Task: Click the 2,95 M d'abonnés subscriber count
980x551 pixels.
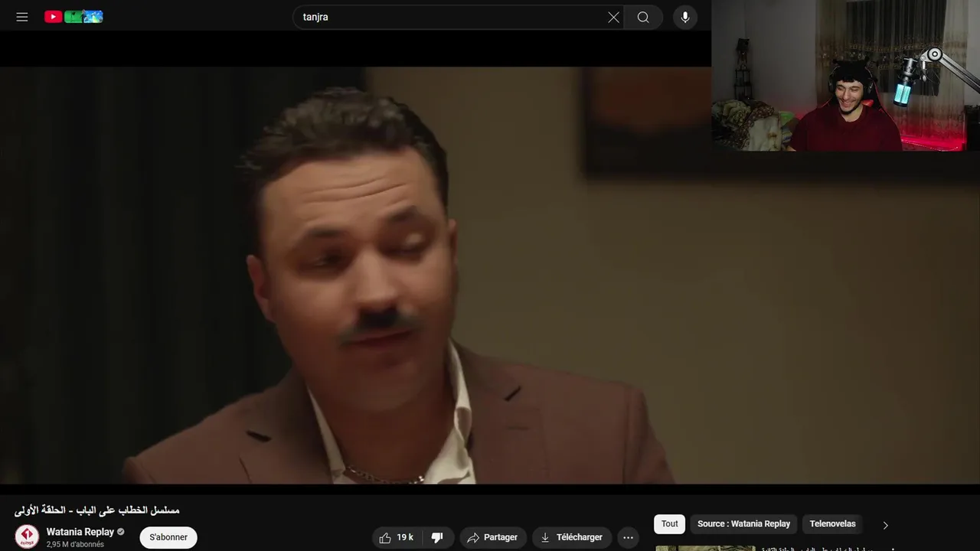Action: click(75, 545)
